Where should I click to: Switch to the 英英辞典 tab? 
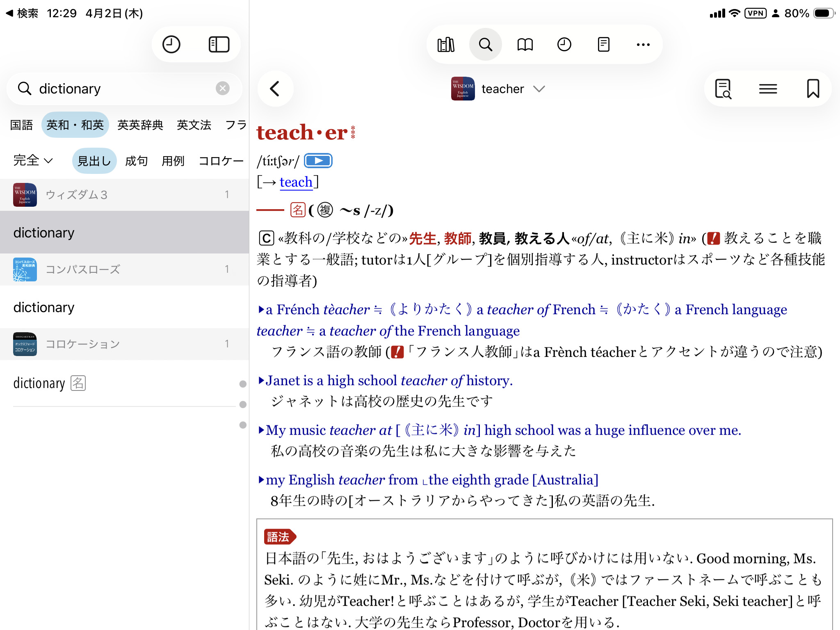[x=140, y=125]
